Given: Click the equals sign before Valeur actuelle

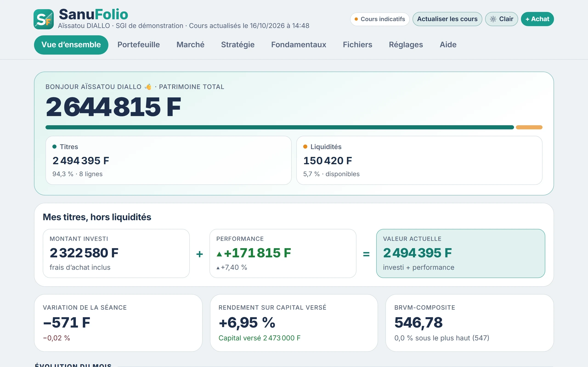Looking at the screenshot, I should [x=366, y=254].
